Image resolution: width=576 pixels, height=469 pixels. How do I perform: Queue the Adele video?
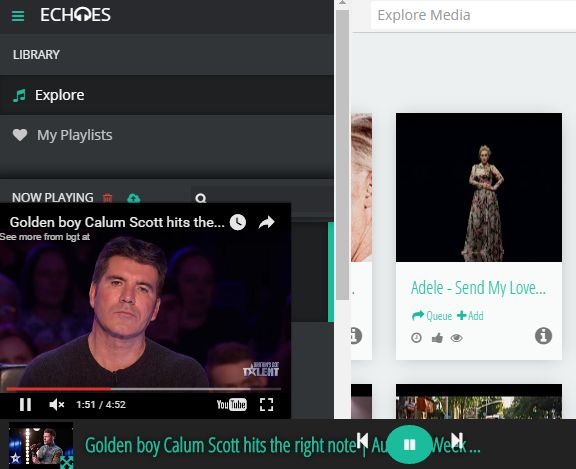coord(432,315)
